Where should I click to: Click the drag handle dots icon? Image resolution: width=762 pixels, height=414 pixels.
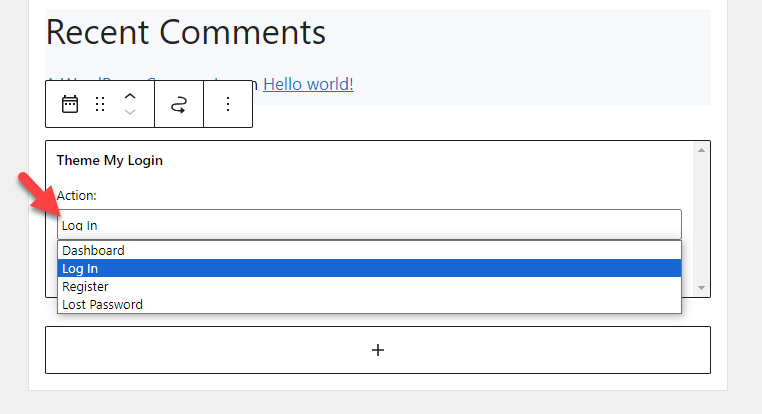point(100,104)
